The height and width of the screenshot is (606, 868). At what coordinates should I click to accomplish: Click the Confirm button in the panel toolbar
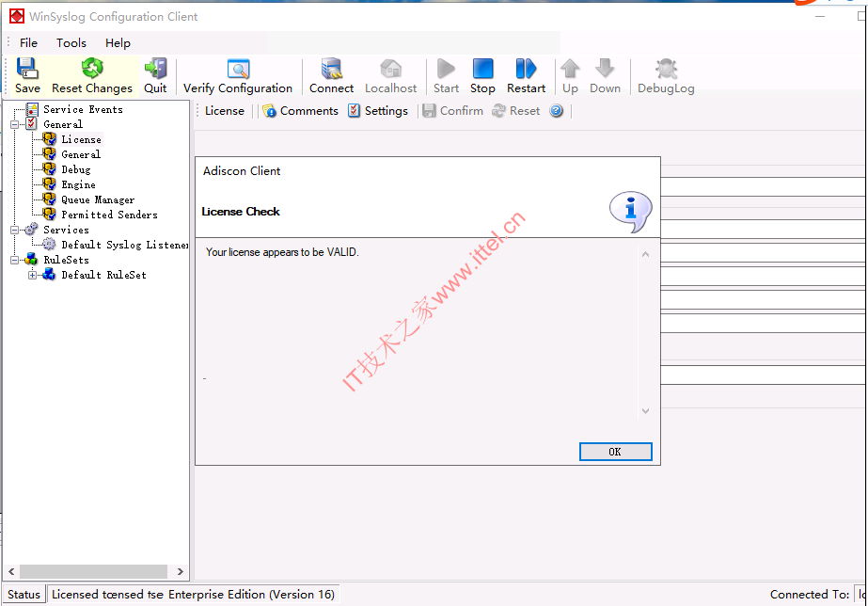coord(453,111)
